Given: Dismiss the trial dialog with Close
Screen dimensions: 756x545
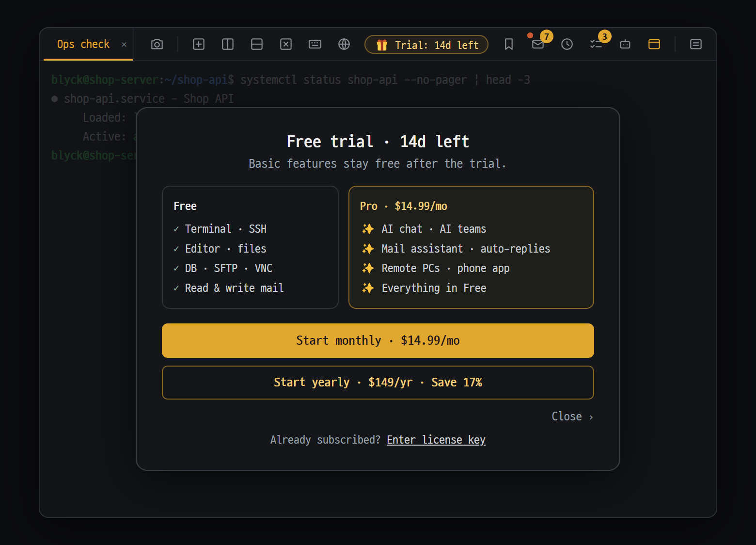Looking at the screenshot, I should tap(572, 417).
